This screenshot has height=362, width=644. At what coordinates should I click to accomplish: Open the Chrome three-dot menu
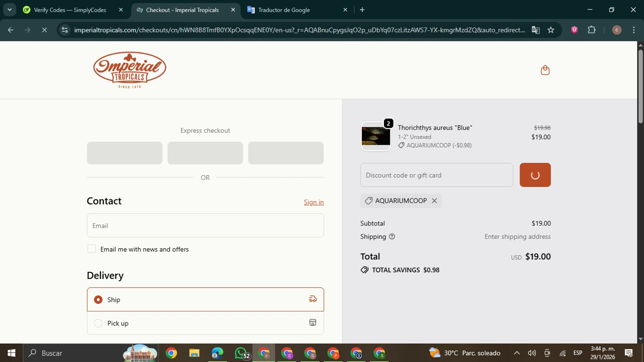(634, 30)
